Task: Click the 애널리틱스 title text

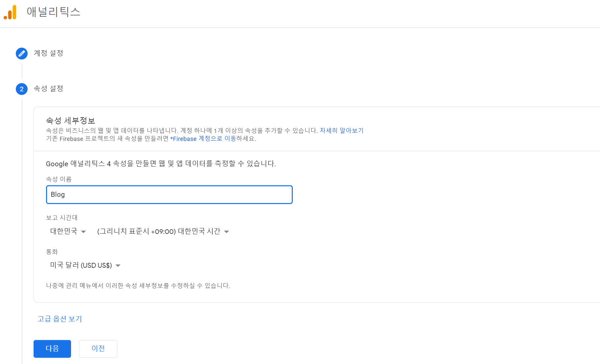Action: 53,12
